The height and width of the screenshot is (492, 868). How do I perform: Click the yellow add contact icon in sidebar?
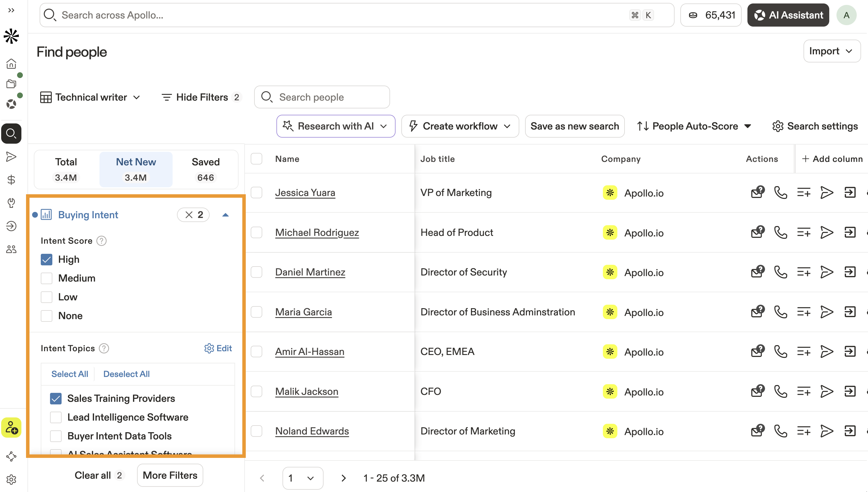tap(11, 428)
